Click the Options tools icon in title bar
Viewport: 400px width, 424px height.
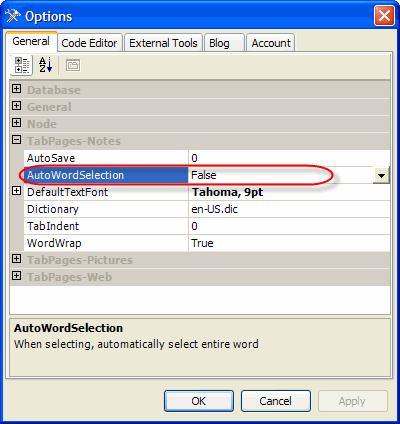[13, 16]
